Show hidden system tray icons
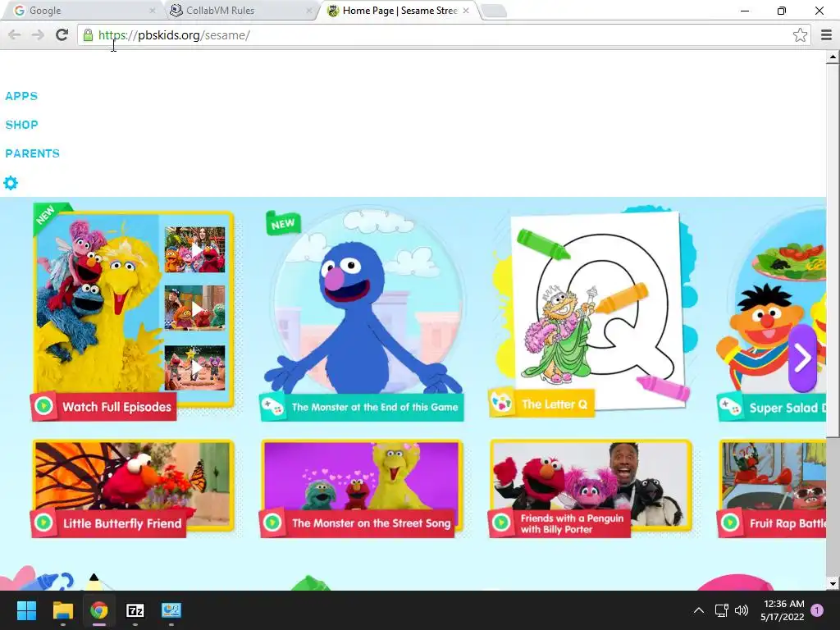 point(699,610)
